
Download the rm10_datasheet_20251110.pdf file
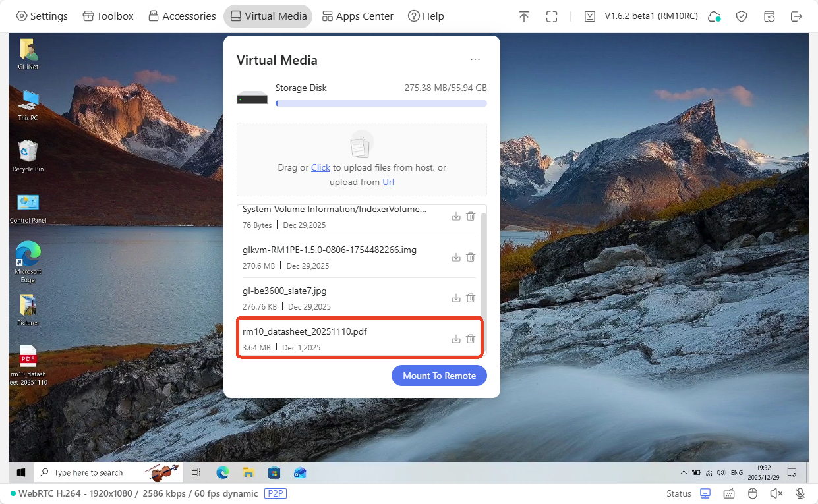(455, 339)
